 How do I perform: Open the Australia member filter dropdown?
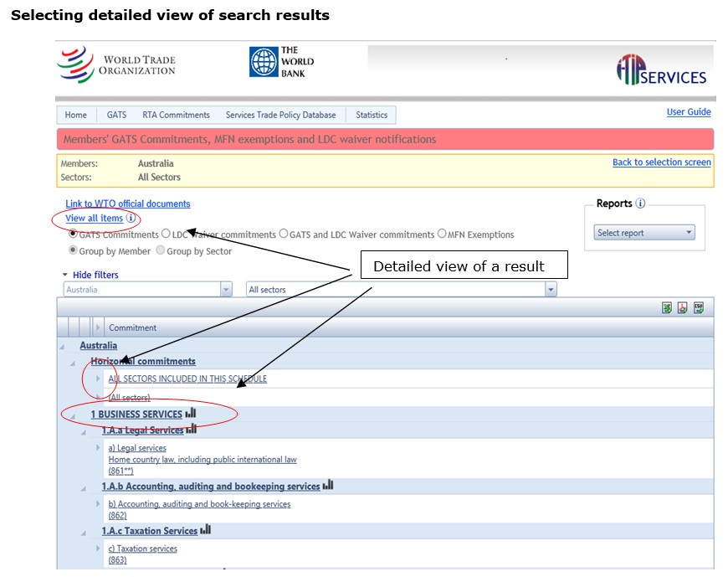point(226,290)
